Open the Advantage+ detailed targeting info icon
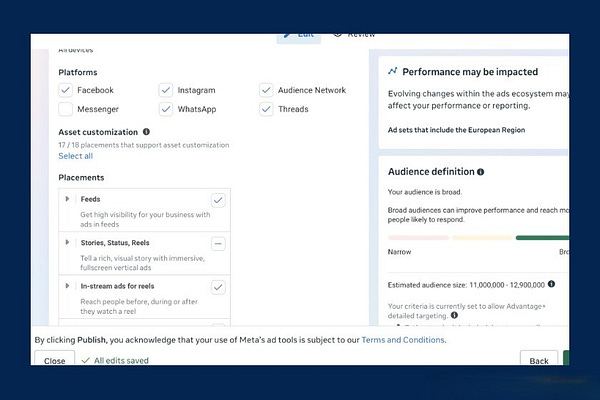This screenshot has height=400, width=600. (x=454, y=315)
